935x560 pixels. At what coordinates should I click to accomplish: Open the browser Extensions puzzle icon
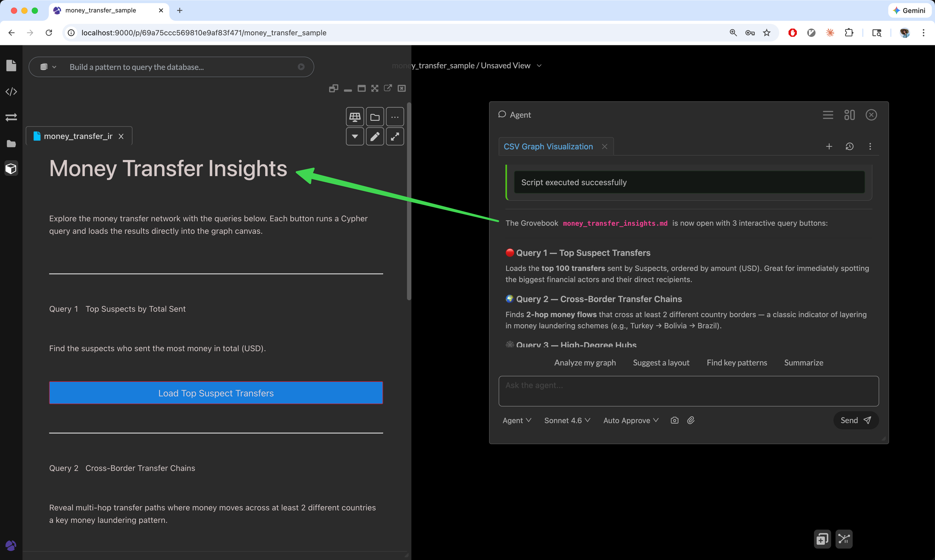click(x=849, y=33)
